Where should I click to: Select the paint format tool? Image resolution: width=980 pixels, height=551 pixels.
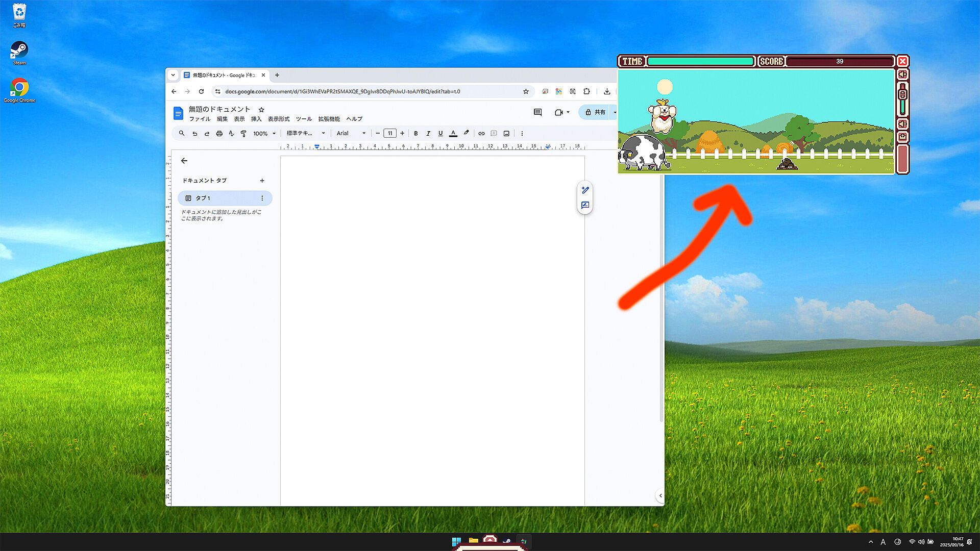243,134
